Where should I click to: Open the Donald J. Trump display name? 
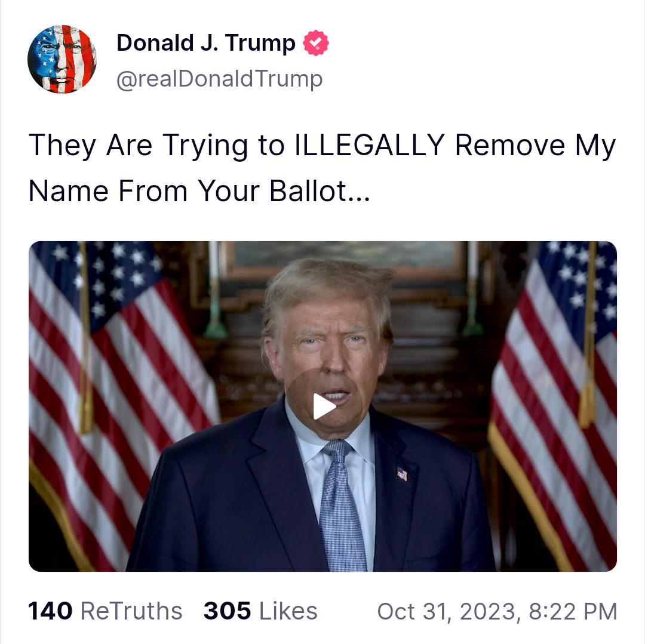click(205, 43)
